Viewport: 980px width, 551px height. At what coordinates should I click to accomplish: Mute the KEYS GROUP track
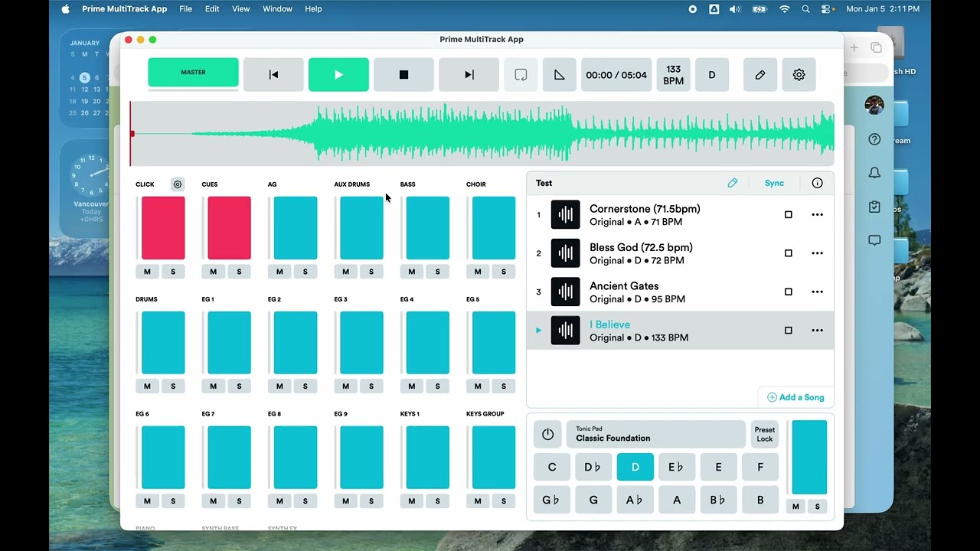tap(478, 501)
